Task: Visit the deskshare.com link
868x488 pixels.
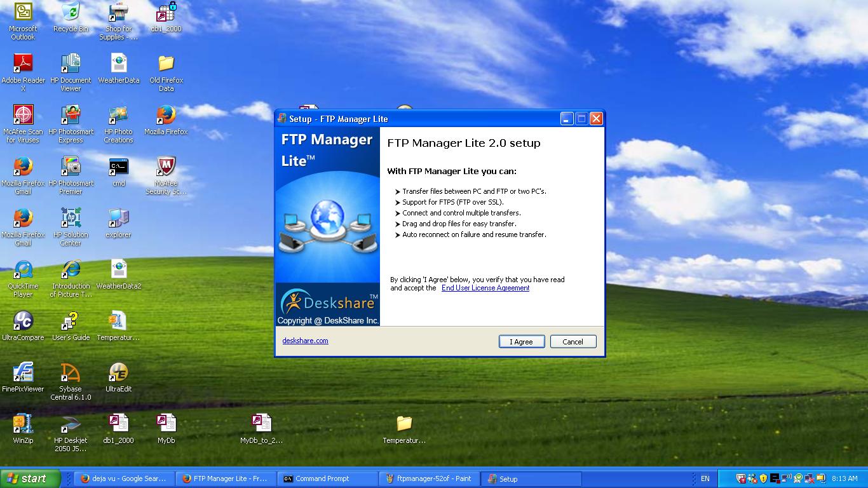Action: (305, 341)
